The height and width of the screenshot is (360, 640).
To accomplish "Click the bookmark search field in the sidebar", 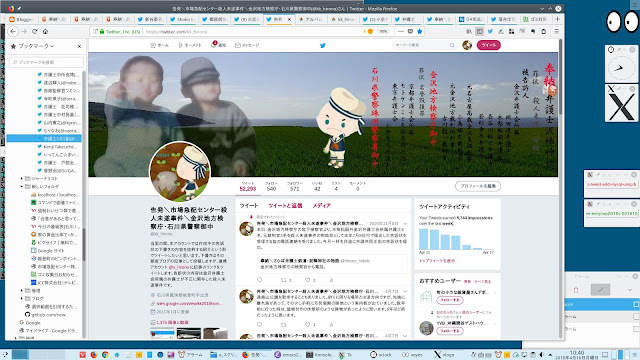I will point(46,62).
